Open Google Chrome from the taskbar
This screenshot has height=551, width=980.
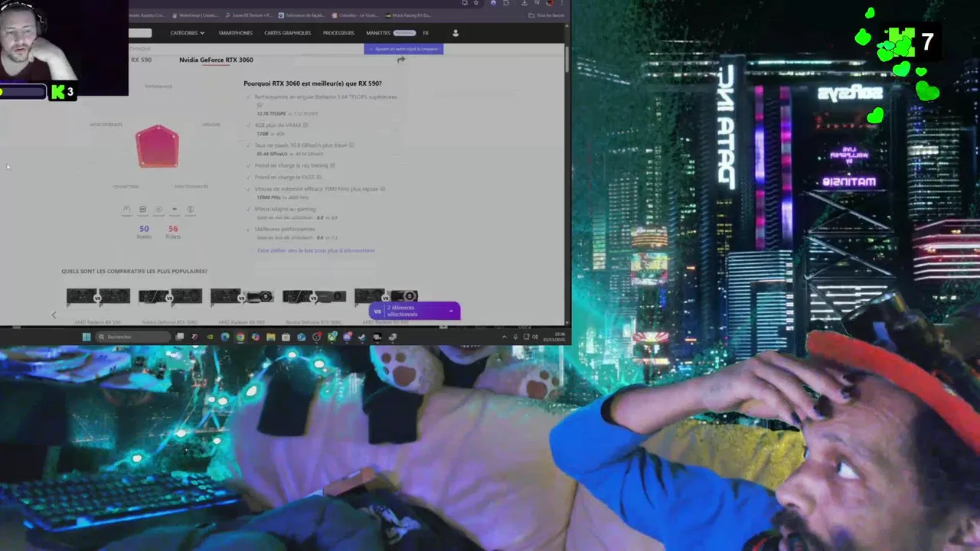(x=240, y=337)
